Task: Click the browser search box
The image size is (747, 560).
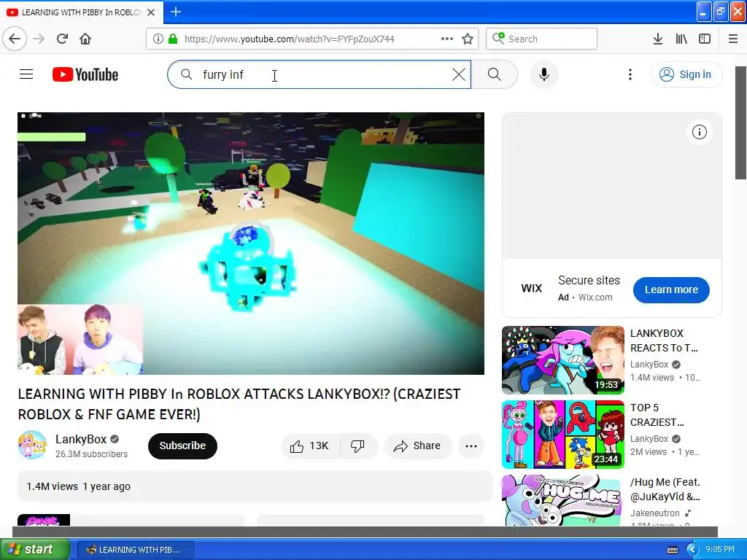Action: click(x=542, y=39)
